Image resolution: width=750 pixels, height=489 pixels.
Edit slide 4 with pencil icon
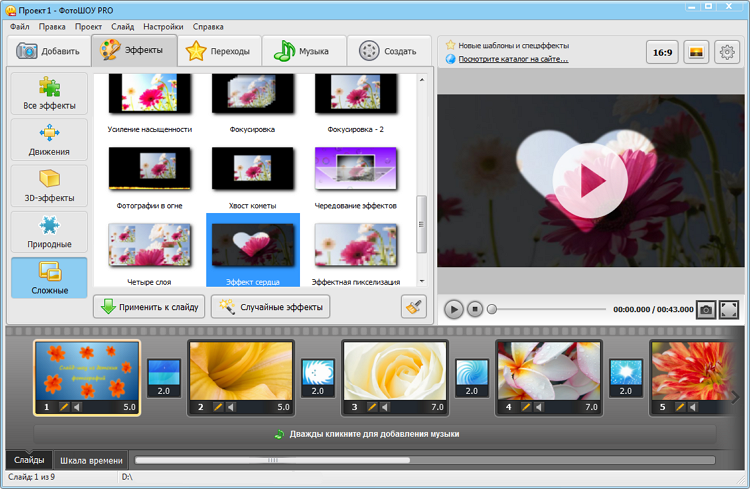[526, 407]
